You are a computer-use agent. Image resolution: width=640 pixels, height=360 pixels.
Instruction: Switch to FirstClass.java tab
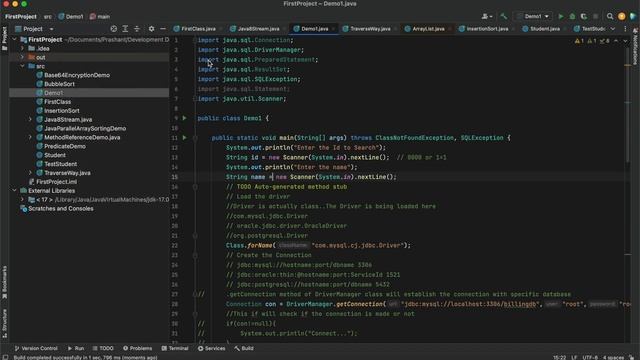click(198, 29)
